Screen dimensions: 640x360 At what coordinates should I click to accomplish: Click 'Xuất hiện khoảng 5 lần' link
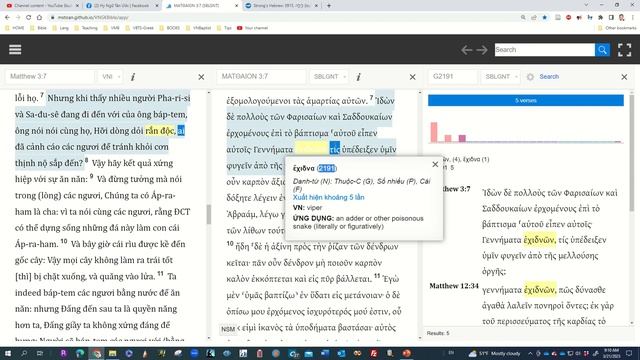(329, 197)
